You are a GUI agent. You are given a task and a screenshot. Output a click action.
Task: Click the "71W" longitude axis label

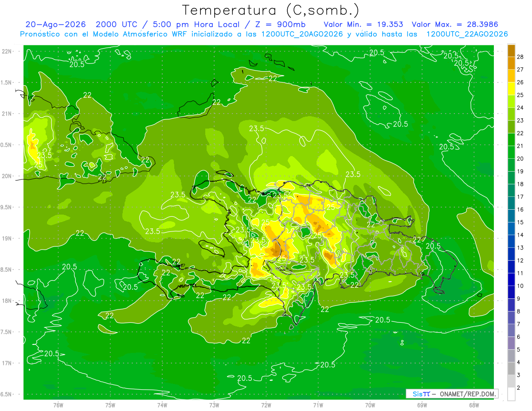pyautogui.click(x=318, y=405)
